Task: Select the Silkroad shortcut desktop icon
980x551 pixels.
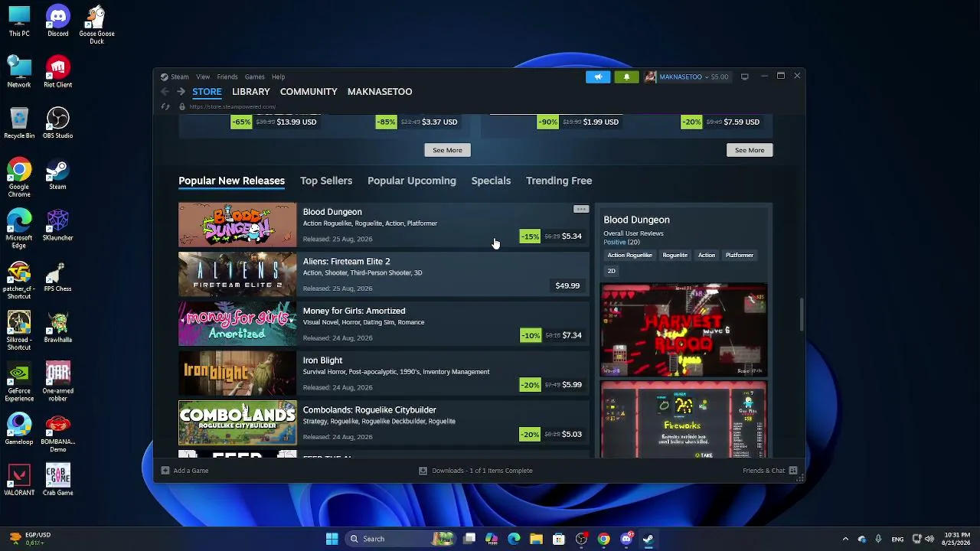Action: click(19, 331)
